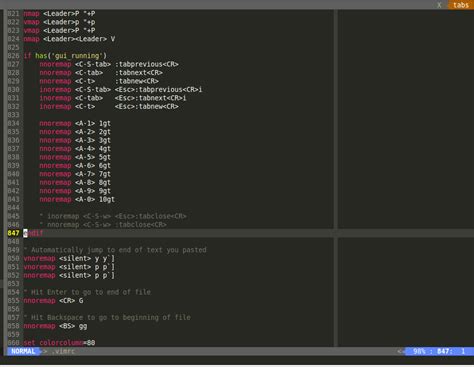Click nnoremap <C-t> :tabnew line
Viewport: 474px width, 367px height.
[99, 81]
